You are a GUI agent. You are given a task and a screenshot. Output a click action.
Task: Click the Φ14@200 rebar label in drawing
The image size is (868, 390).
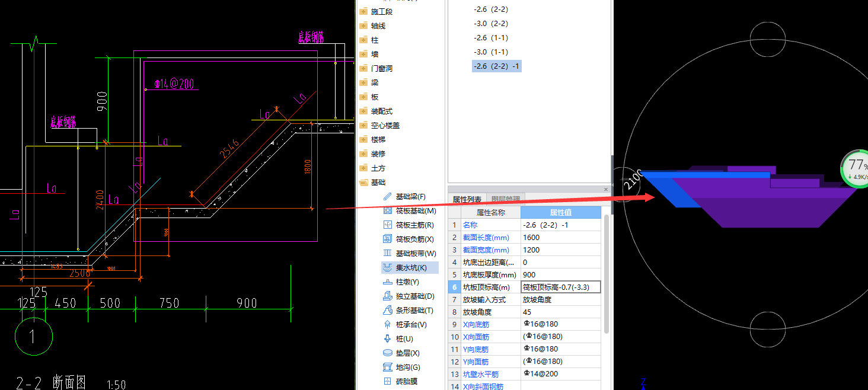[x=174, y=84]
